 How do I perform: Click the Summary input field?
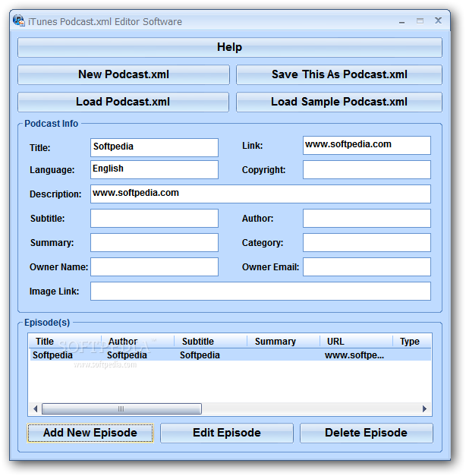154,242
